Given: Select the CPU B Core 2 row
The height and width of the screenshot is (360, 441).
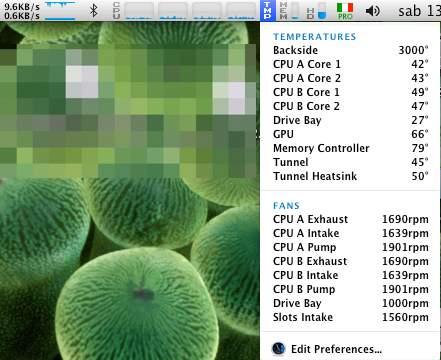Looking at the screenshot, I should (x=350, y=106).
